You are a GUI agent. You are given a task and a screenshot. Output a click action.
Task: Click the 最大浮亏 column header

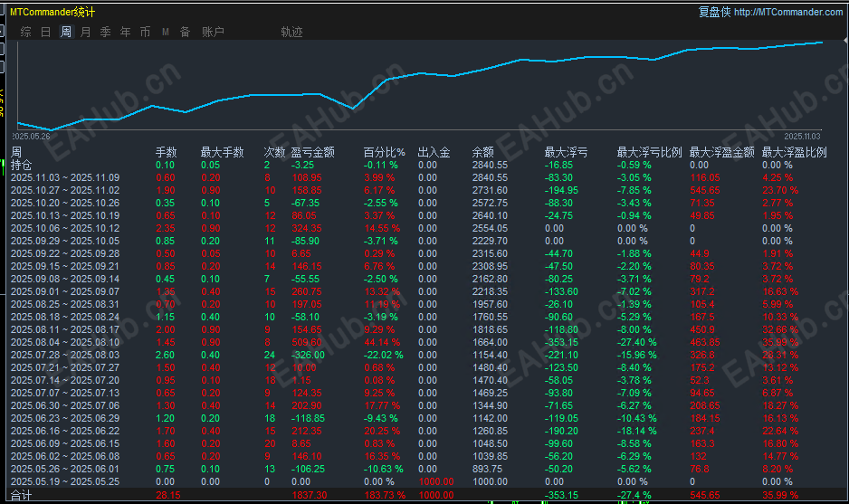pyautogui.click(x=566, y=153)
